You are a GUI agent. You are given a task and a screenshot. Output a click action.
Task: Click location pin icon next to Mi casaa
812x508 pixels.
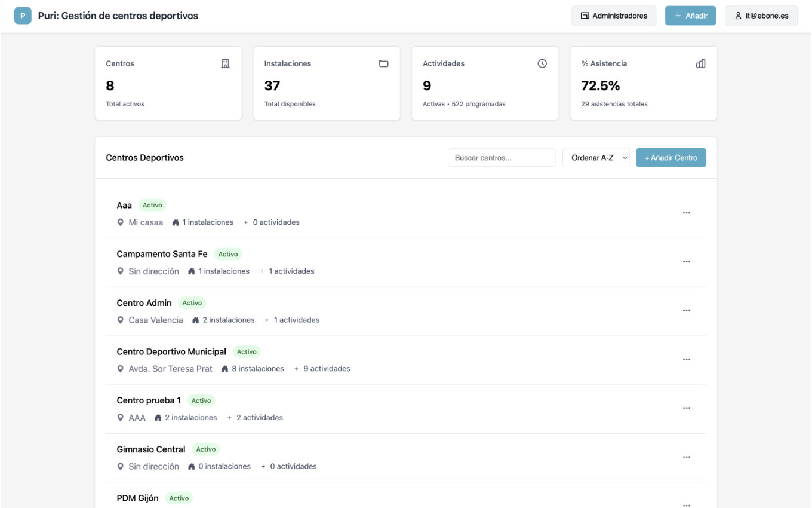[x=121, y=222]
